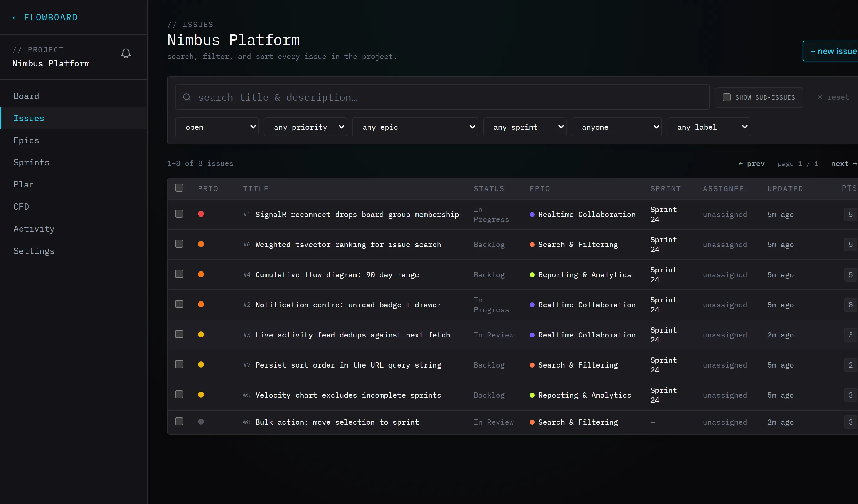Select the checkbox for Persist sort order issue
858x504 pixels.
[x=179, y=364]
